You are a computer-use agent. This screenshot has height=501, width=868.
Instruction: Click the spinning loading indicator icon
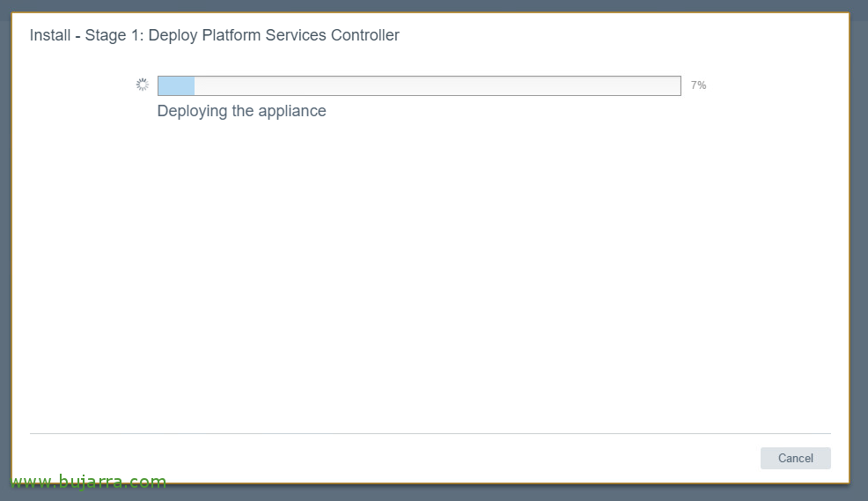point(143,85)
